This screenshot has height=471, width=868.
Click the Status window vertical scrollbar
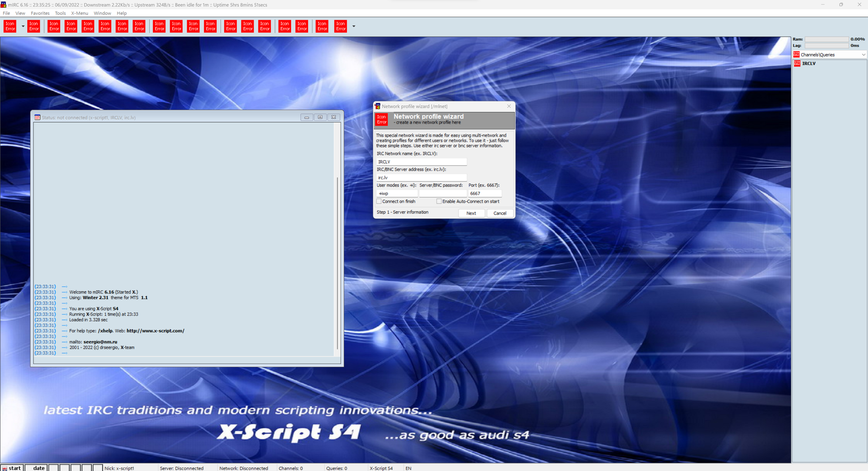(337, 263)
